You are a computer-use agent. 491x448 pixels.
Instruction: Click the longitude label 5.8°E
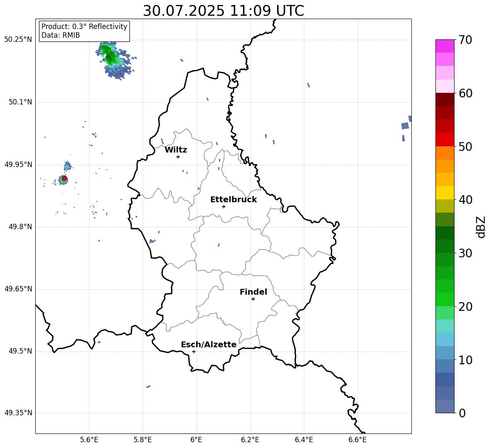(x=143, y=440)
